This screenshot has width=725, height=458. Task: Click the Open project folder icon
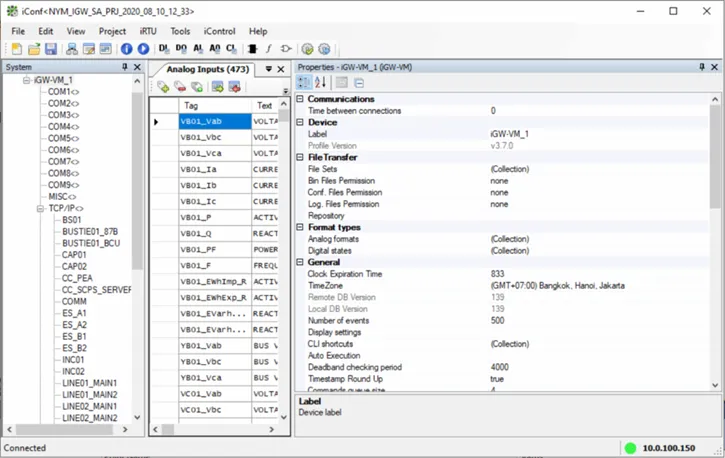click(34, 49)
